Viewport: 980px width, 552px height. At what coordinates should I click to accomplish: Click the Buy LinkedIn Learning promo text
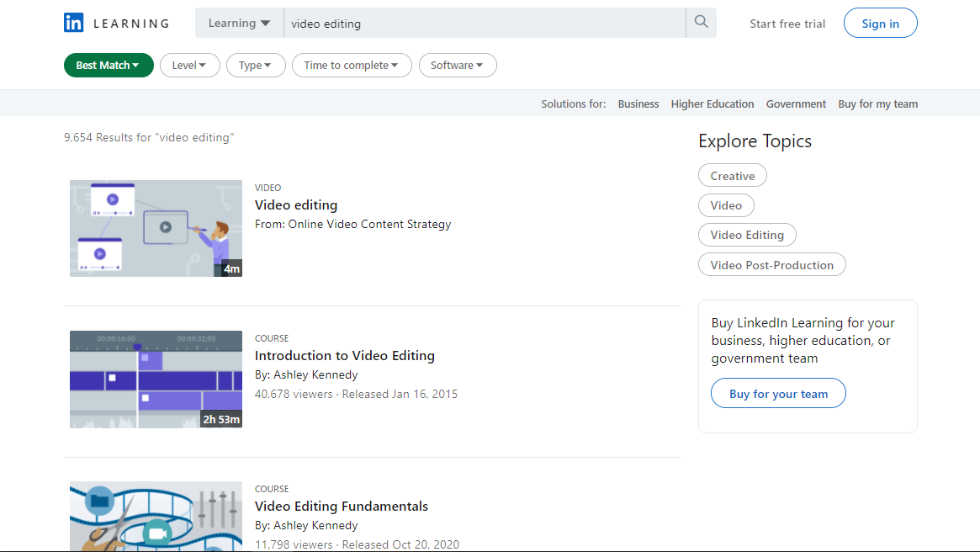coord(803,341)
